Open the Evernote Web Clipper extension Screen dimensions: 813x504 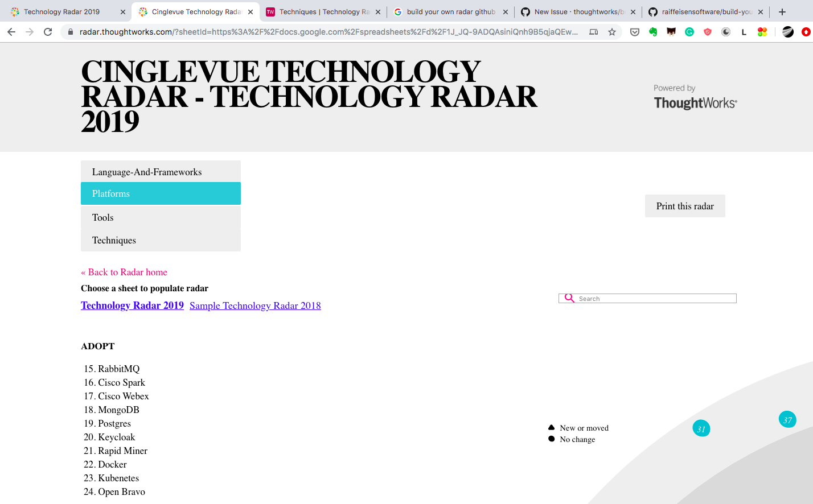point(653,32)
